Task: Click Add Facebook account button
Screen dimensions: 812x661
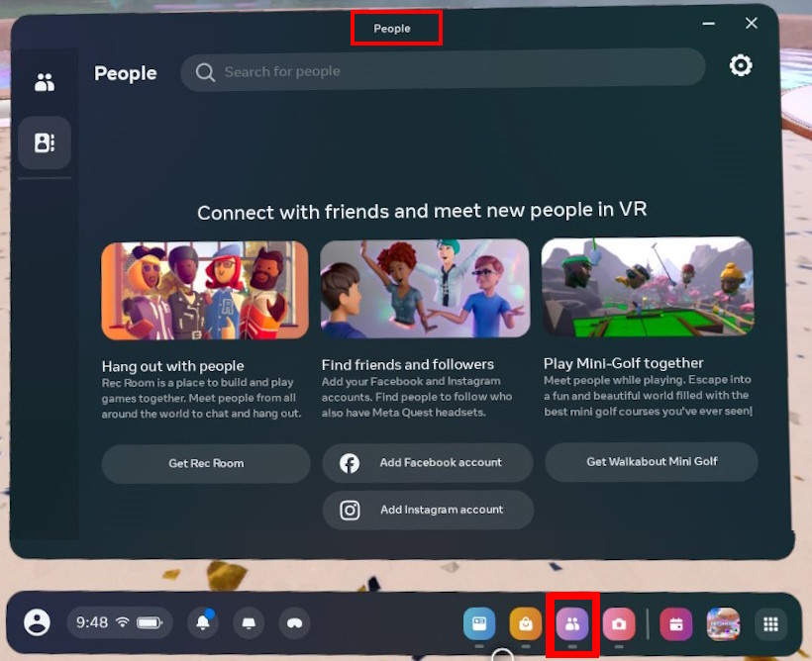Action: pyautogui.click(x=428, y=462)
